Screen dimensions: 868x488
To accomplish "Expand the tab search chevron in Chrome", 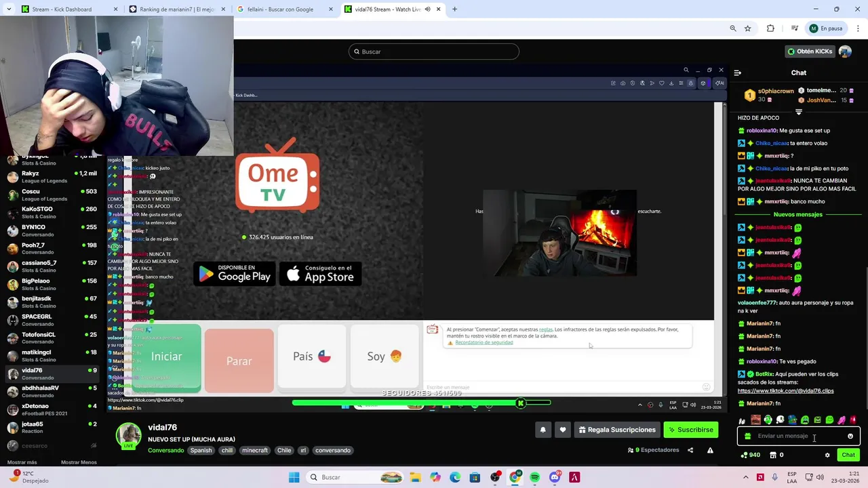I will 8,9.
